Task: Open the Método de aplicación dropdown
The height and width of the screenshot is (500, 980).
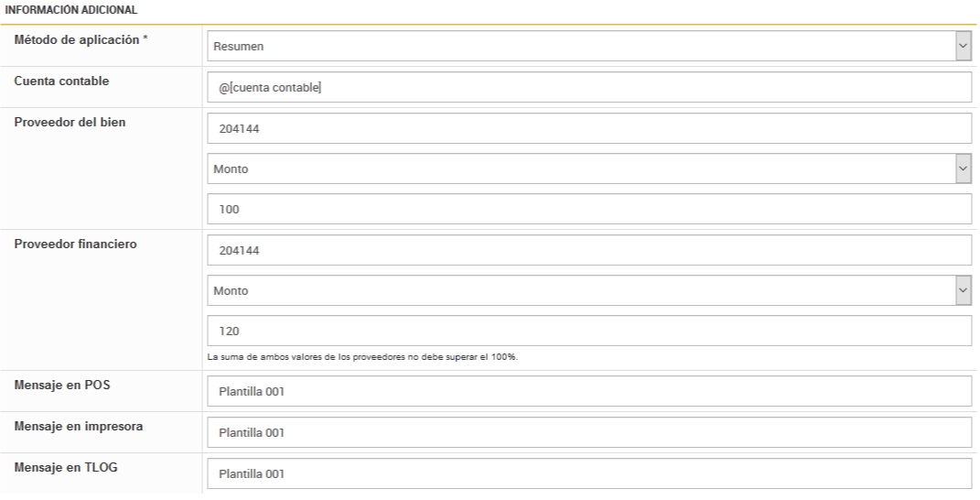Action: [588, 46]
